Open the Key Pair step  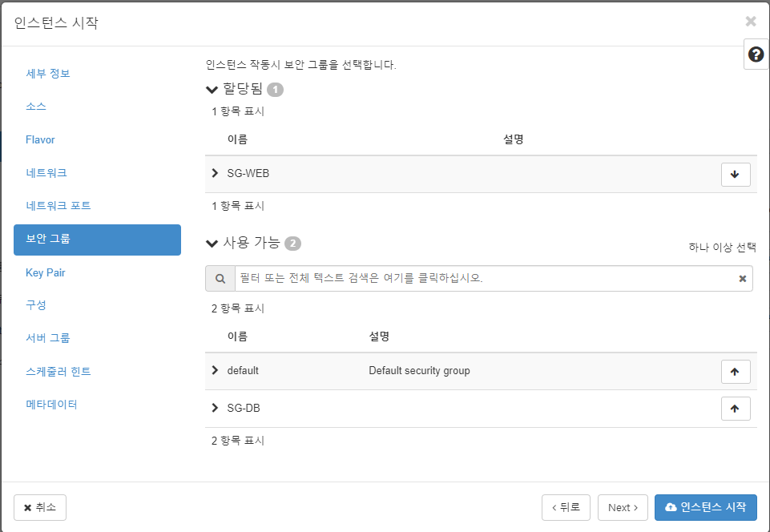pyautogui.click(x=45, y=272)
